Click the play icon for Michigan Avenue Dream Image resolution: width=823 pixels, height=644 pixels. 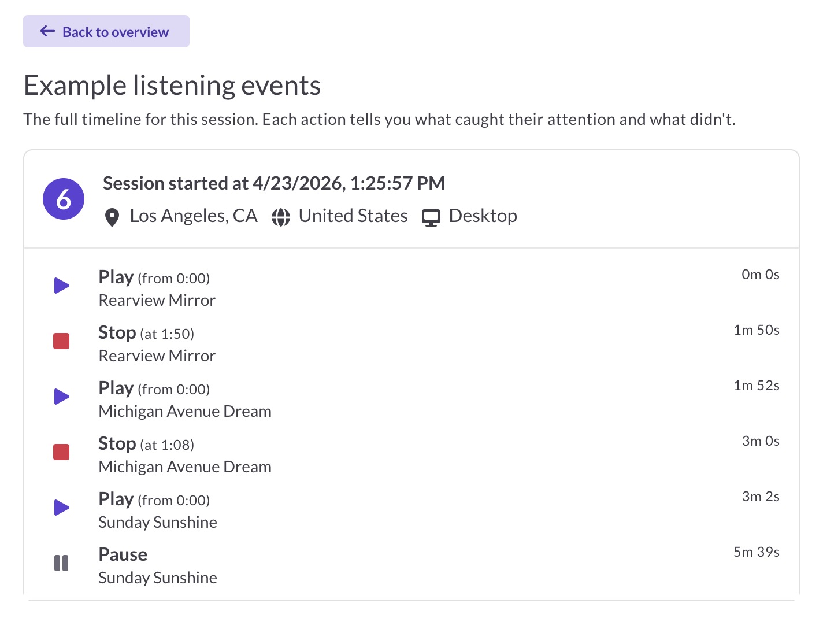(61, 397)
